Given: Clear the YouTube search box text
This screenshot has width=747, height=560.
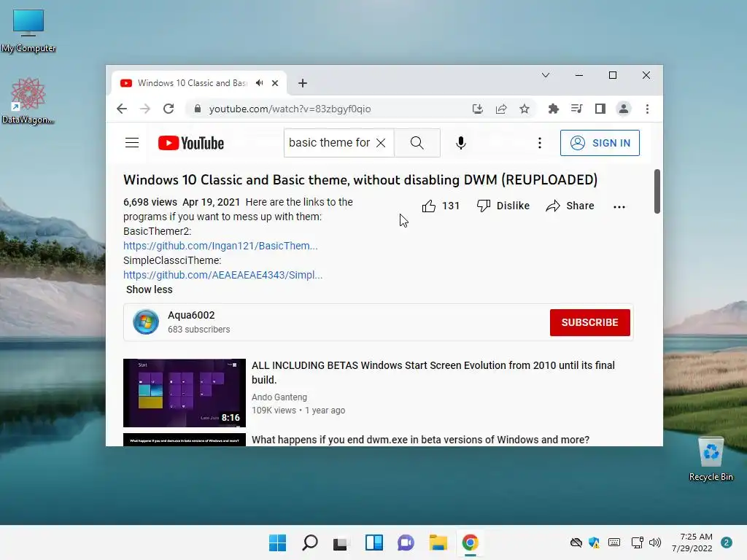Looking at the screenshot, I should (x=381, y=143).
